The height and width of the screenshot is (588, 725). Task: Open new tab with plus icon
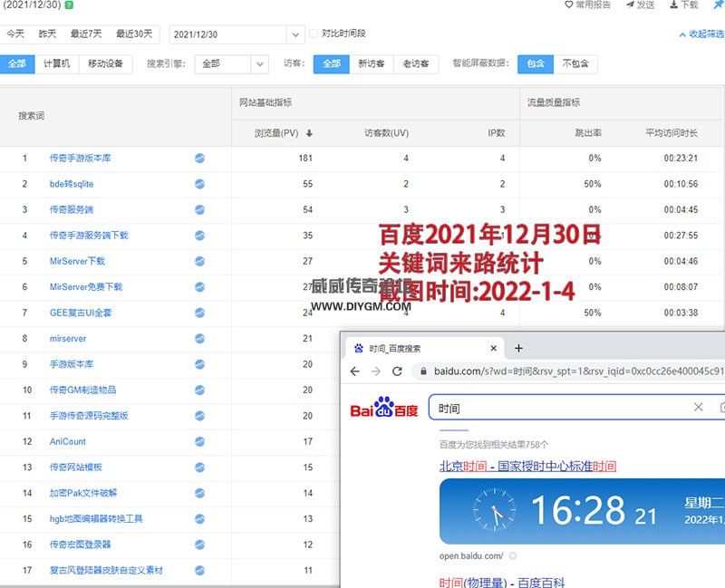(x=518, y=348)
